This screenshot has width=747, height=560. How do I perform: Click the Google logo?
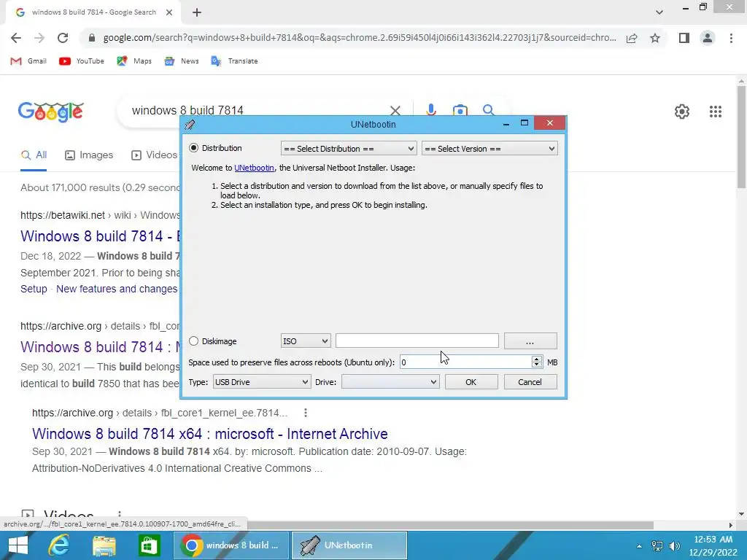click(x=51, y=112)
